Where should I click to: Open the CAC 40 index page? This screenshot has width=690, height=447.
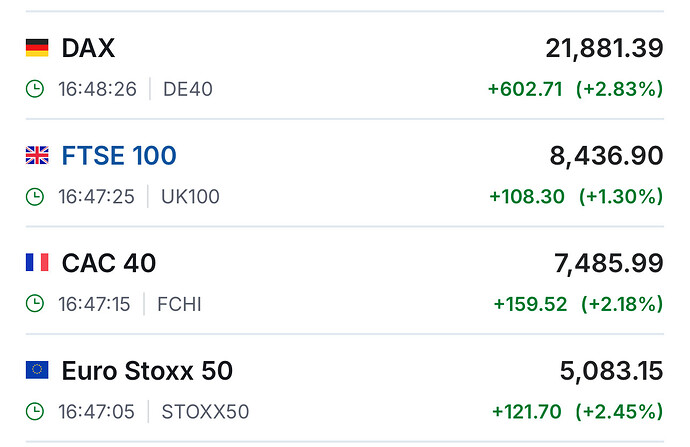[x=109, y=263]
